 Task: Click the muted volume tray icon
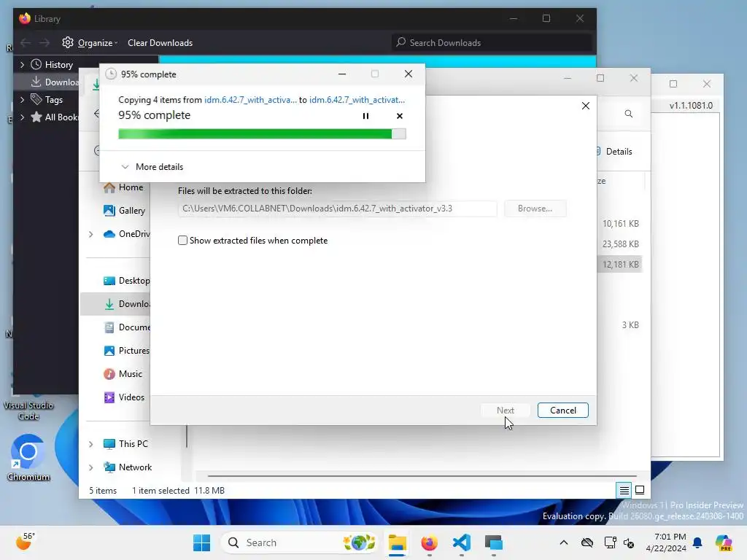(629, 542)
